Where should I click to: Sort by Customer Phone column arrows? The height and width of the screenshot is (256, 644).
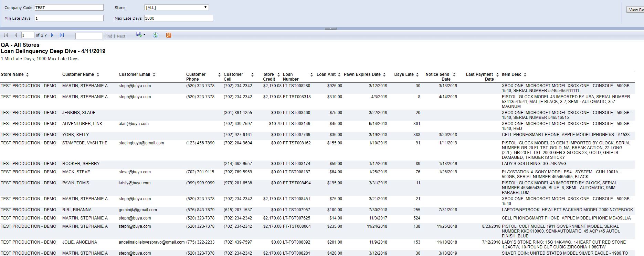pyautogui.click(x=219, y=75)
